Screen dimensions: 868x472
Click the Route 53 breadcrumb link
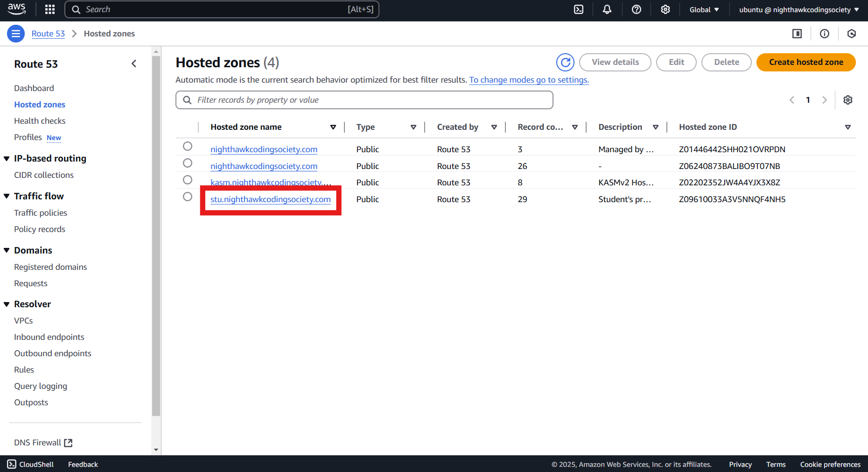pos(48,34)
